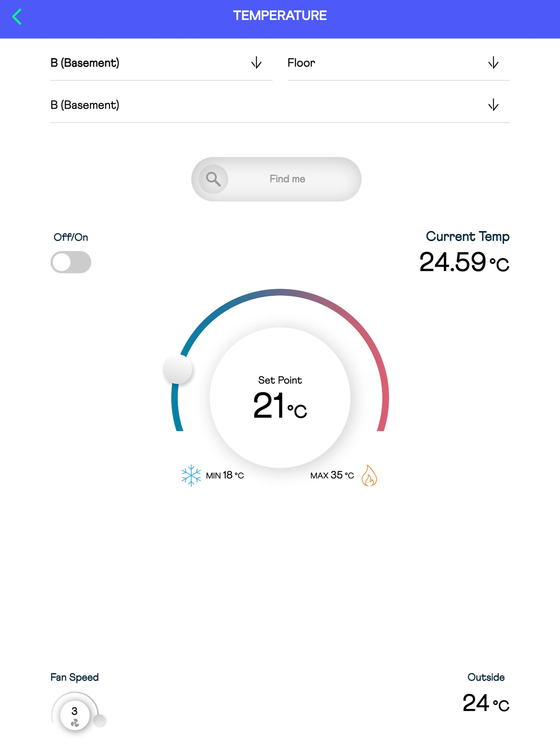The height and width of the screenshot is (747, 560).
Task: Click the fan icon under number 3
Action: tap(75, 723)
